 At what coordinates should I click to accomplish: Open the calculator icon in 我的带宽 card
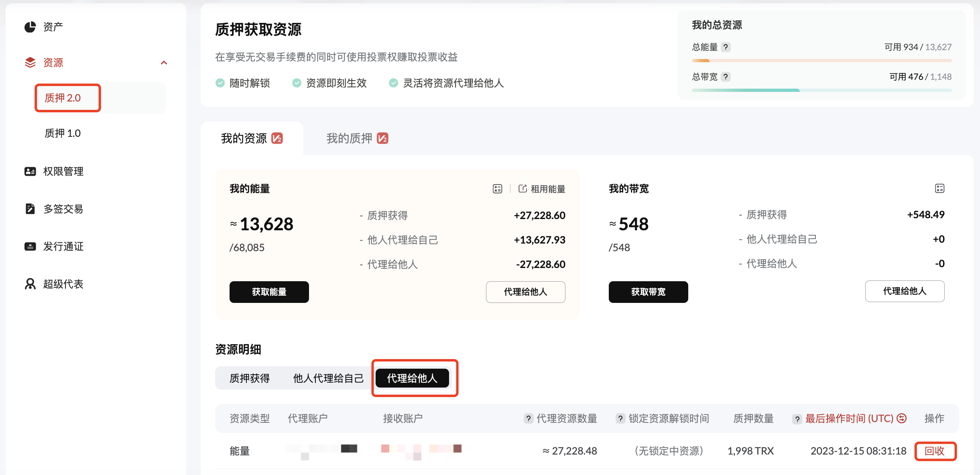click(939, 189)
